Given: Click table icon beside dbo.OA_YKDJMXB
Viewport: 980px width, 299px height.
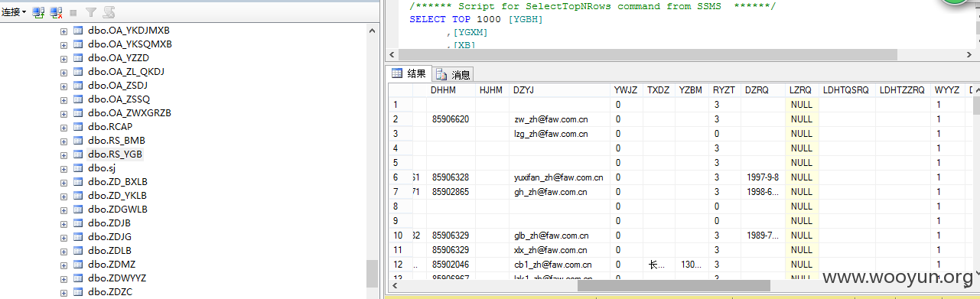Looking at the screenshot, I should [x=78, y=31].
